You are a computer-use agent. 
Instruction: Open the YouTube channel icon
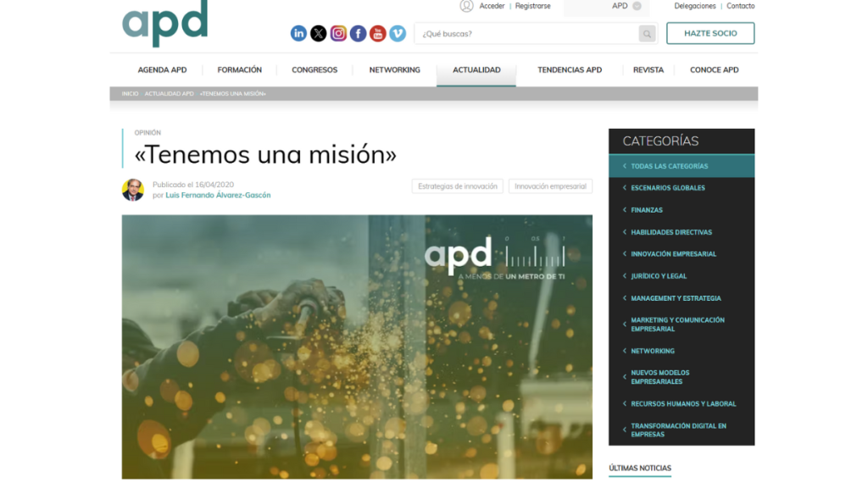[x=378, y=33]
